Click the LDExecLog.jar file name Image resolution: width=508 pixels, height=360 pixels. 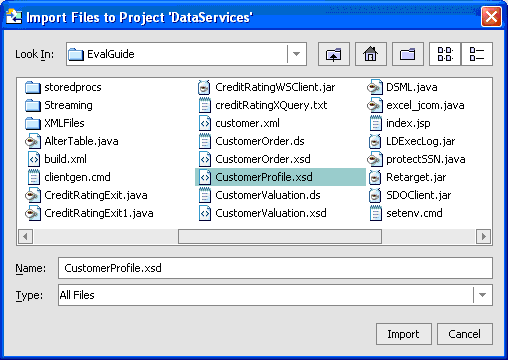point(421,141)
